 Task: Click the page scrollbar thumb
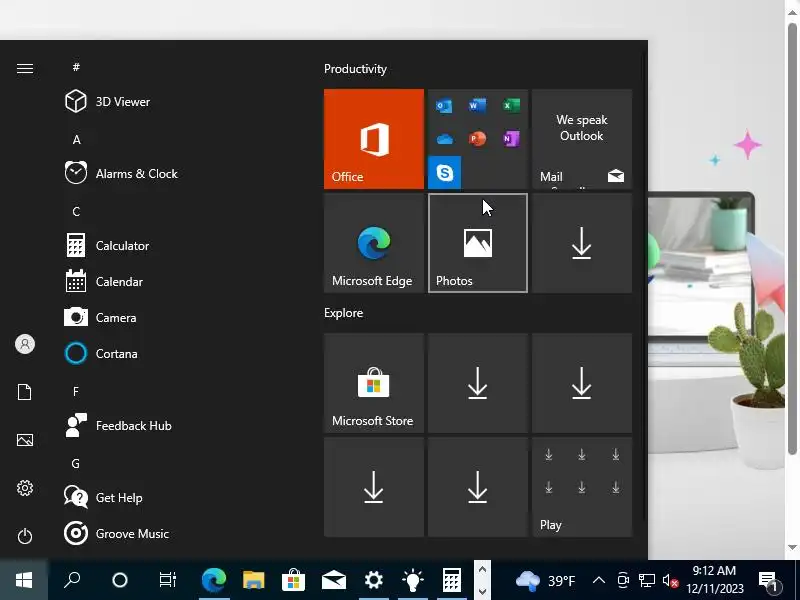click(792, 238)
